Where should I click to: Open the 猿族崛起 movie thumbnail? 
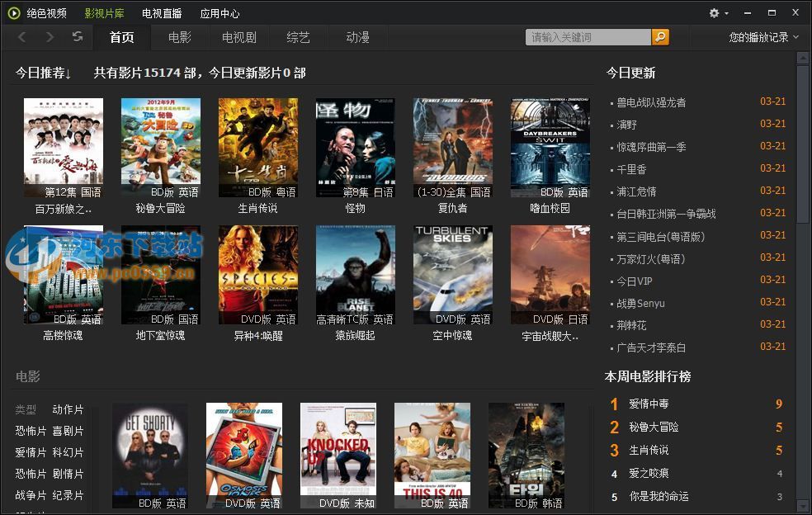click(355, 274)
